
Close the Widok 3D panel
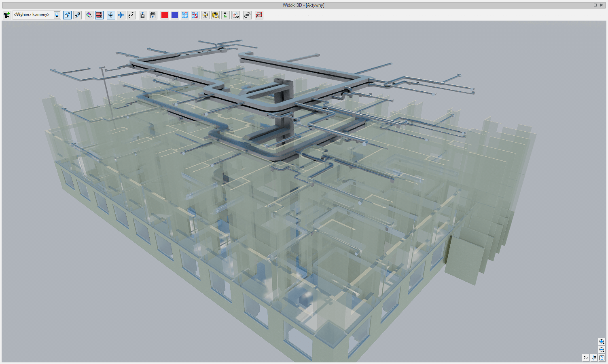pos(601,5)
